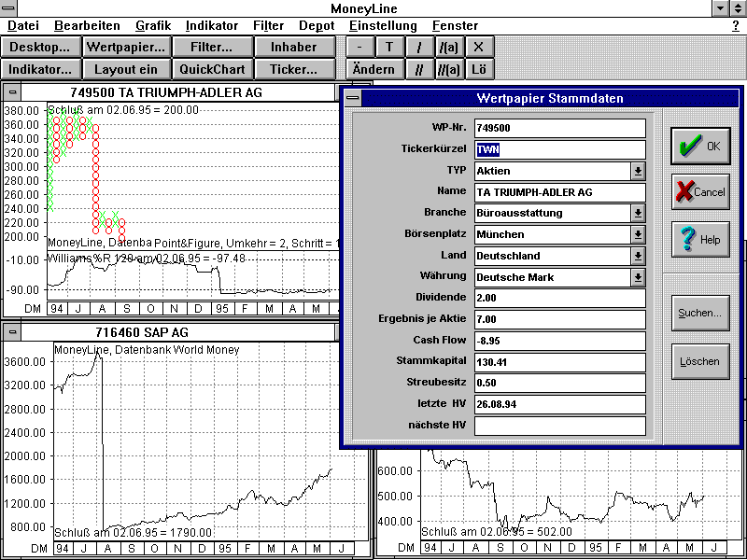Toggle the "Layout ein" button
The image size is (747, 560).
coord(126,69)
